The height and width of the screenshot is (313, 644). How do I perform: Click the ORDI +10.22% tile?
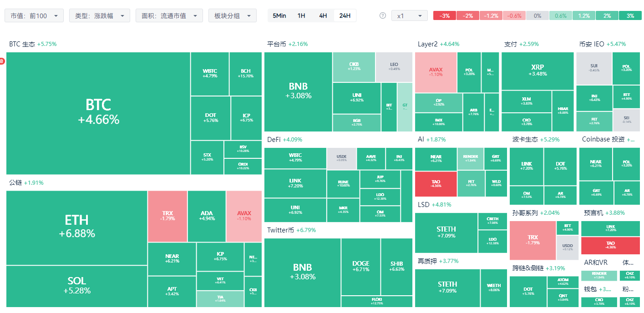[x=243, y=167]
